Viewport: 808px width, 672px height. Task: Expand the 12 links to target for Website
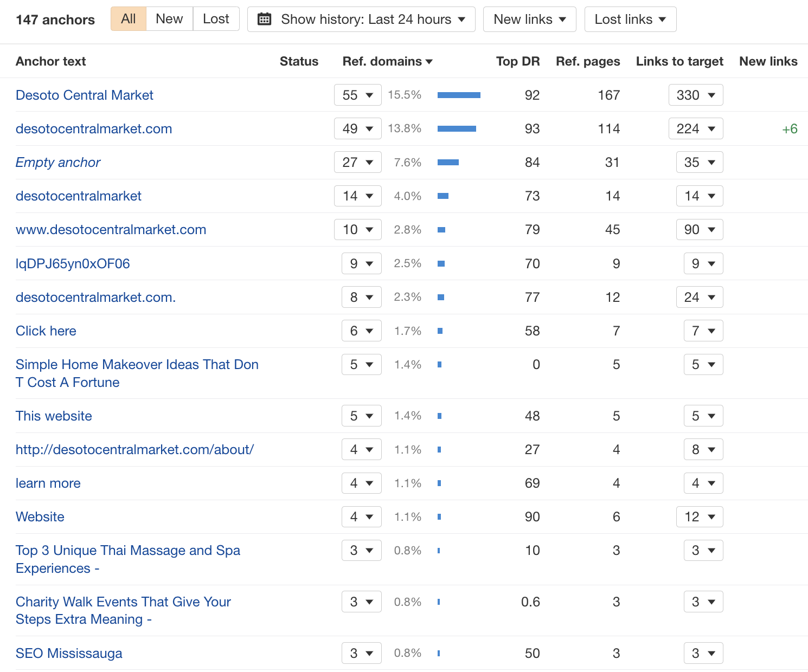pyautogui.click(x=700, y=516)
